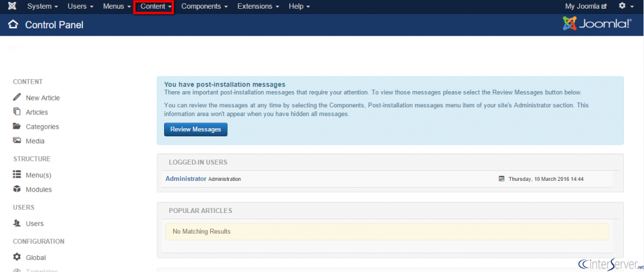The image size is (644, 272).
Task: Expand the Menus dropdown
Action: (x=116, y=6)
